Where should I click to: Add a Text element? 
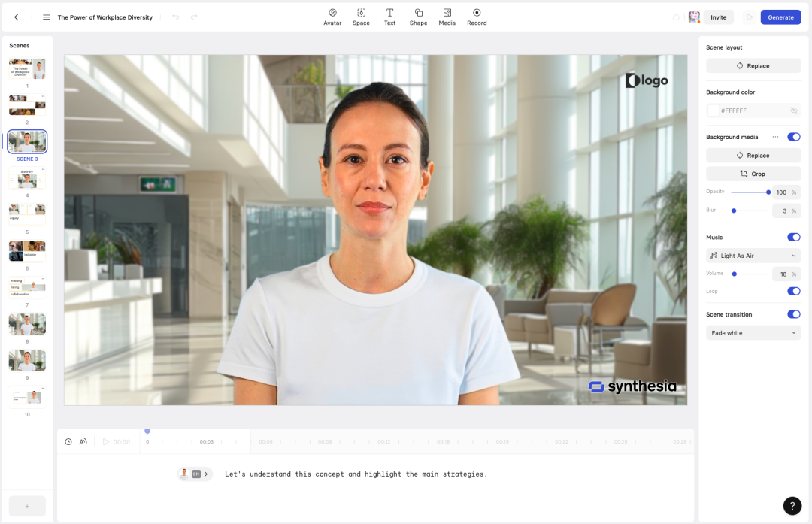coord(389,17)
